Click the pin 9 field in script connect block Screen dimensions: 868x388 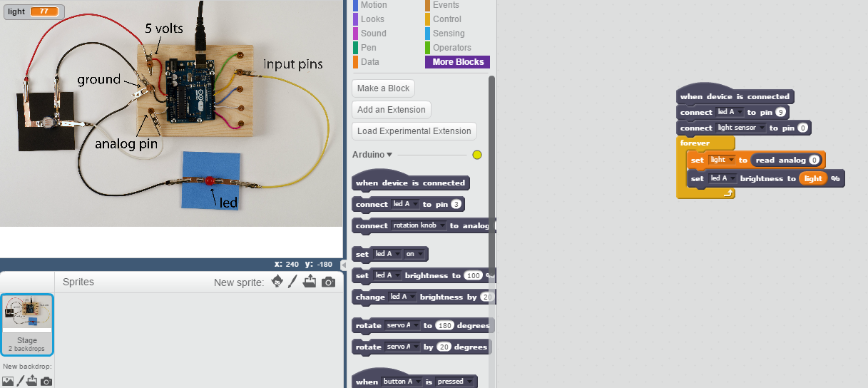tap(781, 112)
